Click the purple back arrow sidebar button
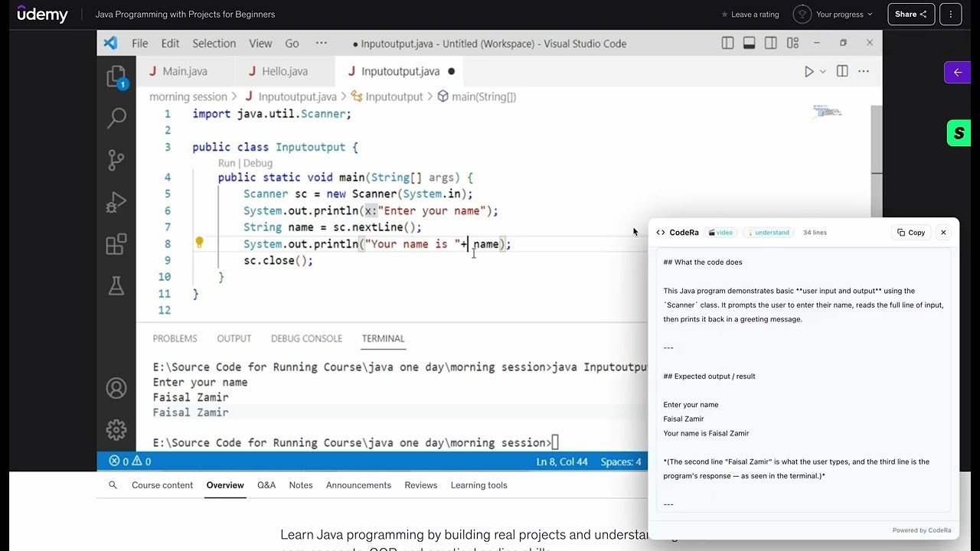 (x=957, y=73)
